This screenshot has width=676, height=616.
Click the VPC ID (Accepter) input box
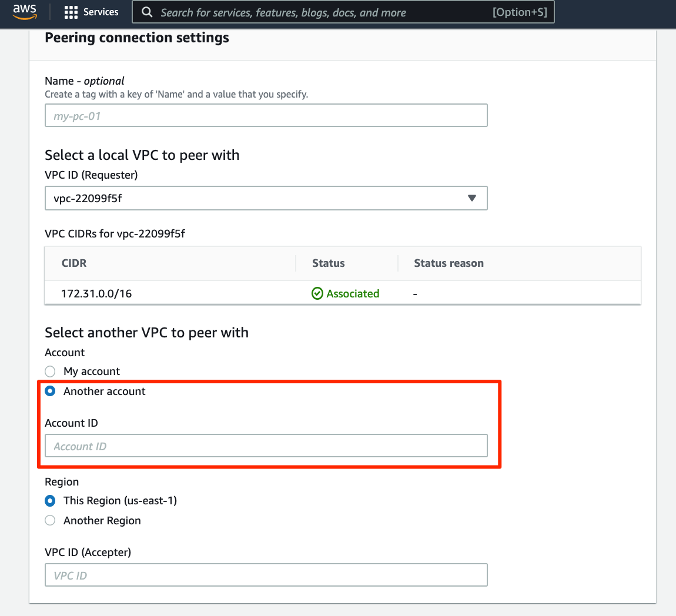click(266, 575)
